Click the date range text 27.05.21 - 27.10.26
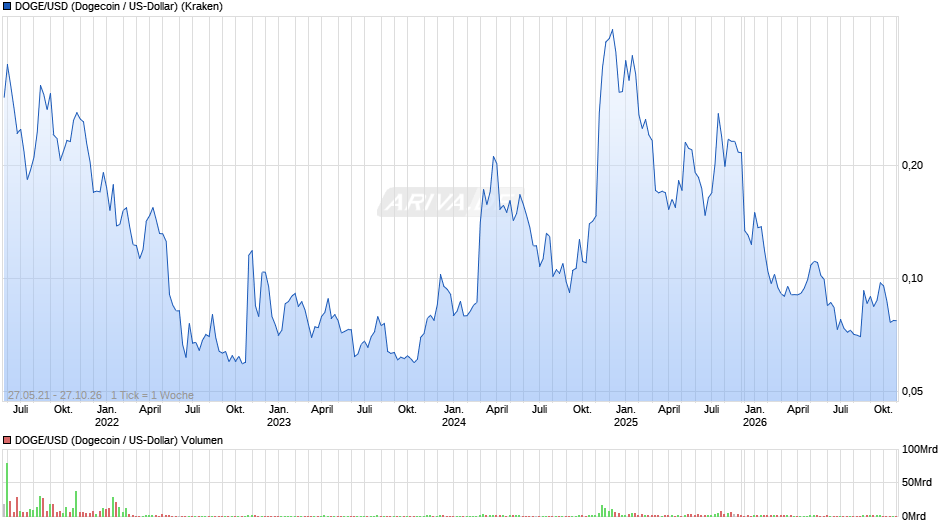The width and height of the screenshot is (940, 526). [55, 395]
